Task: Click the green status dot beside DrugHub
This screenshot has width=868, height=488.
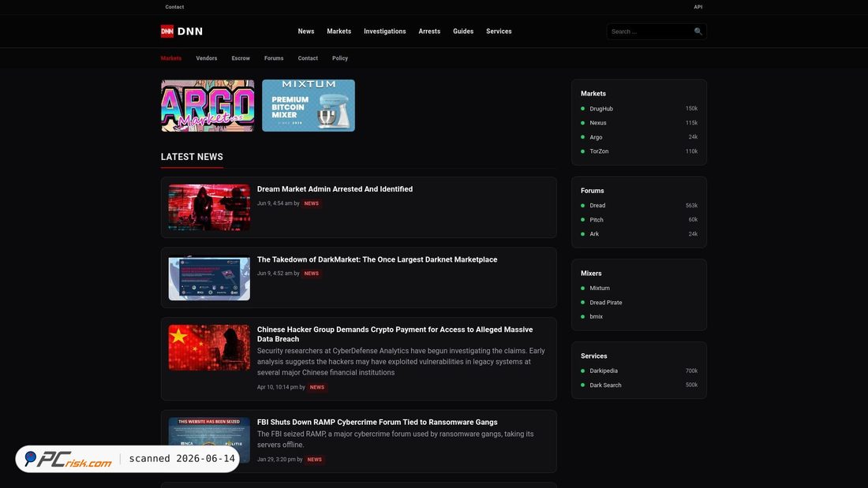Action: coord(582,109)
